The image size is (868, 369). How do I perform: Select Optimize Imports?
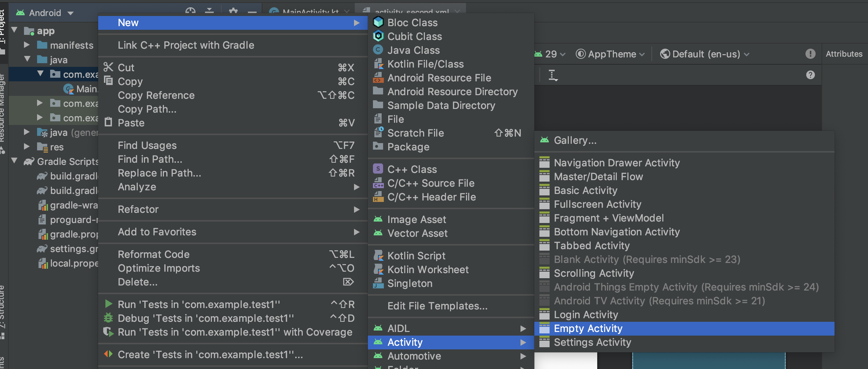click(x=233, y=268)
